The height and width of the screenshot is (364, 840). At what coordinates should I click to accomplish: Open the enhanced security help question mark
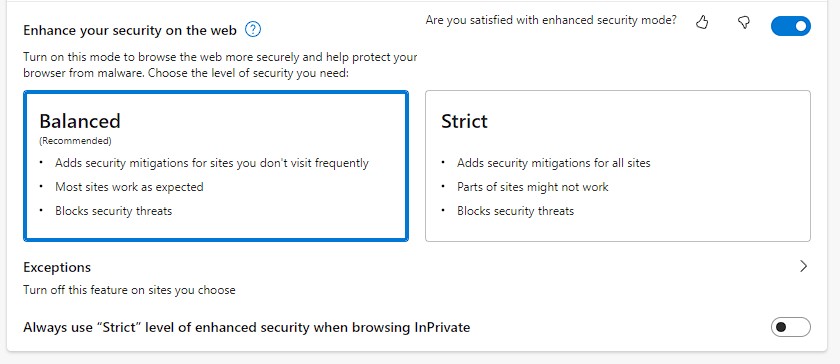click(x=253, y=29)
